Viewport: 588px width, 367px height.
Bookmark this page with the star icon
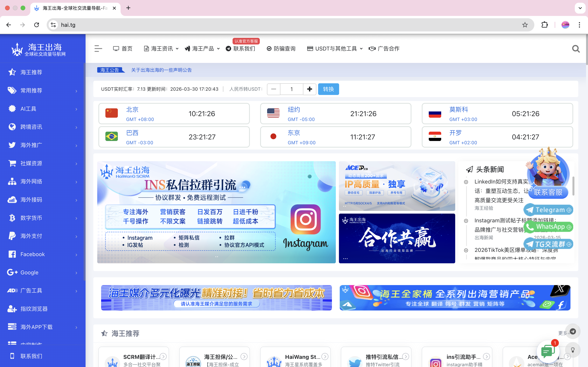click(x=525, y=25)
